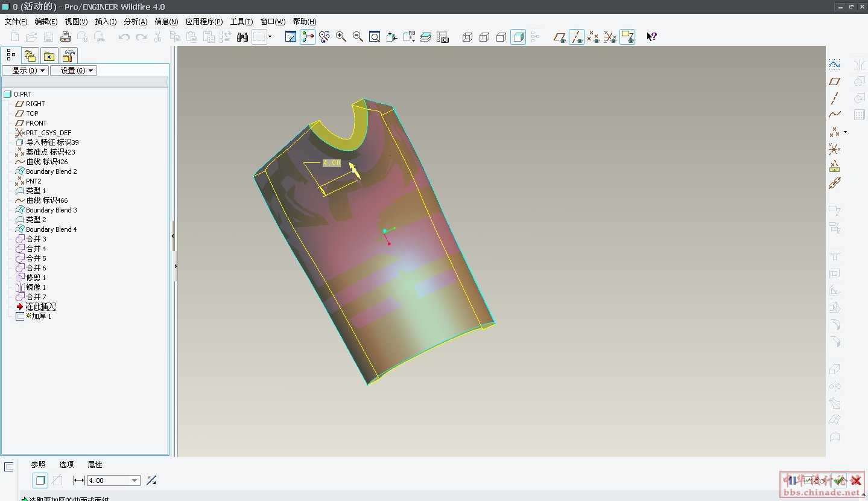Open the 帮助(H) menu

[304, 22]
